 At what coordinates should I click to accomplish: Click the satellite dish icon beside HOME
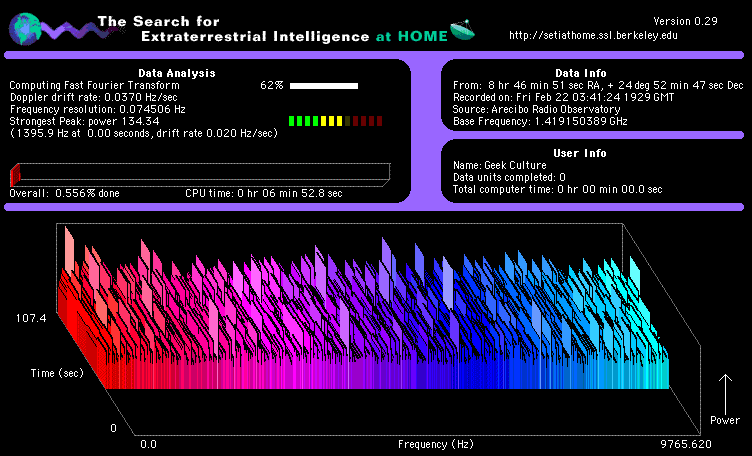tap(463, 31)
